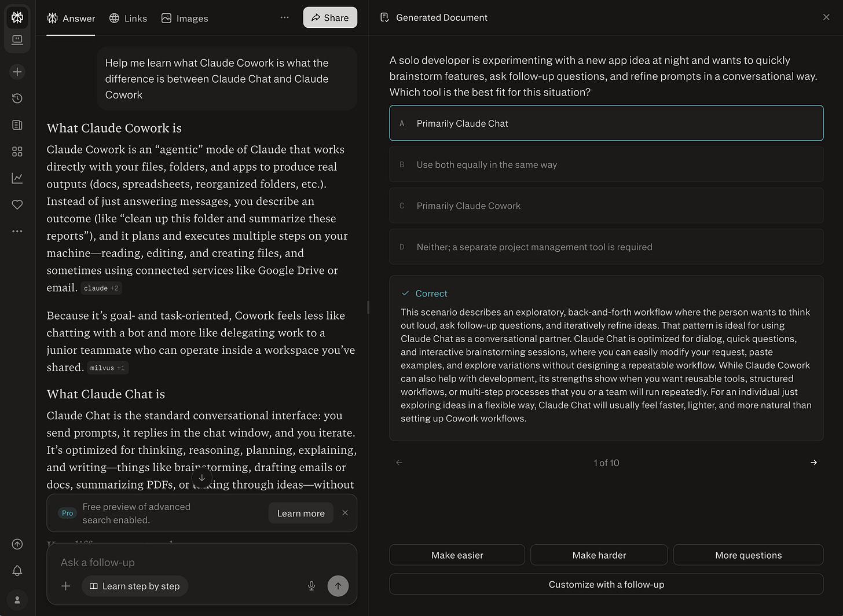843x616 pixels.
Task: Open sidebar overflow menu with three dots
Action: click(x=17, y=231)
